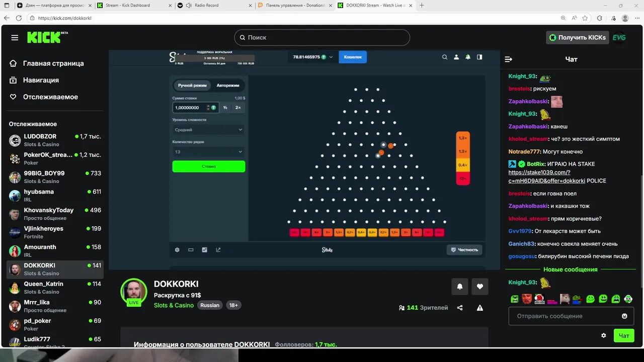Screen dimensions: 644x362
Task: Reload the page in the browser
Action: pyautogui.click(x=19, y=18)
